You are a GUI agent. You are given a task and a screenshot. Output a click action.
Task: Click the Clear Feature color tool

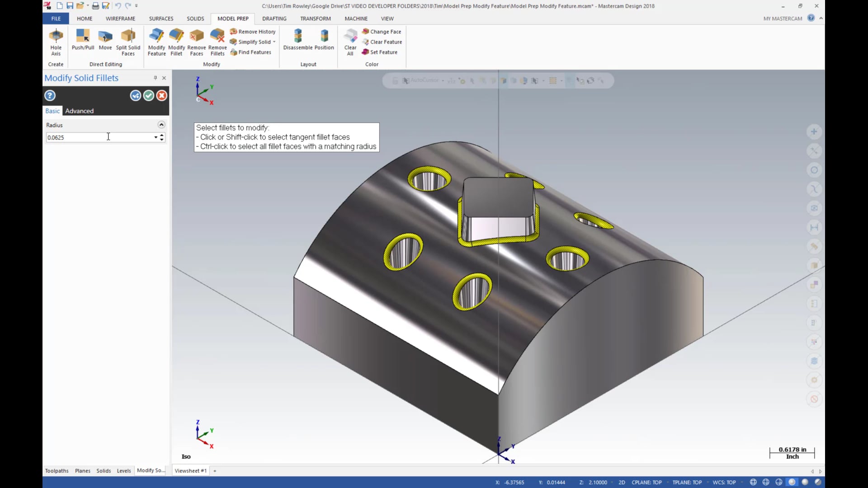coord(382,42)
